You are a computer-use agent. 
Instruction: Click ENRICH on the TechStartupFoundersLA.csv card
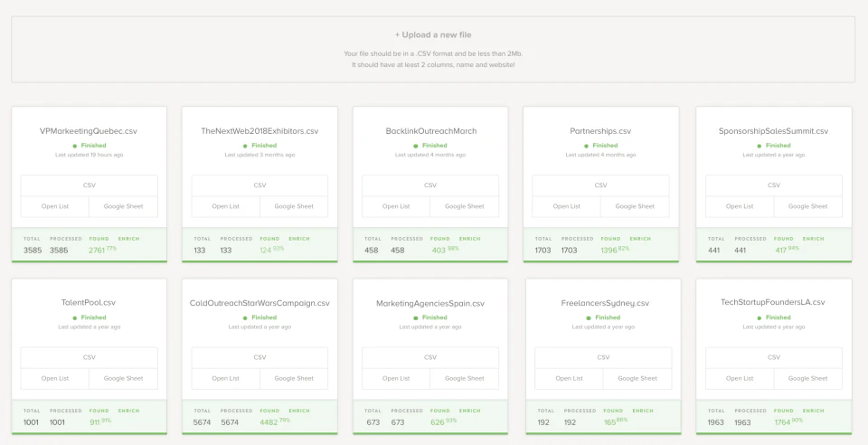(813, 411)
